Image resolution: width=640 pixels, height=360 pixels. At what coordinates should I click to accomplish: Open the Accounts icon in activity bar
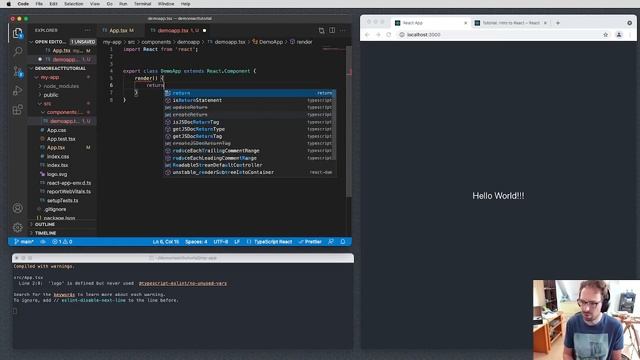(18, 208)
